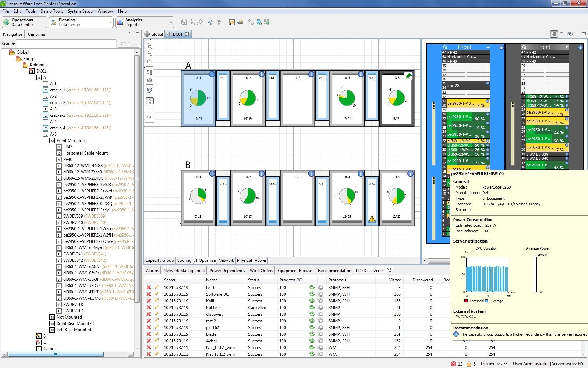Image resolution: width=588 pixels, height=368 pixels.
Task: Open info icon on rack A-2
Action: (261, 74)
